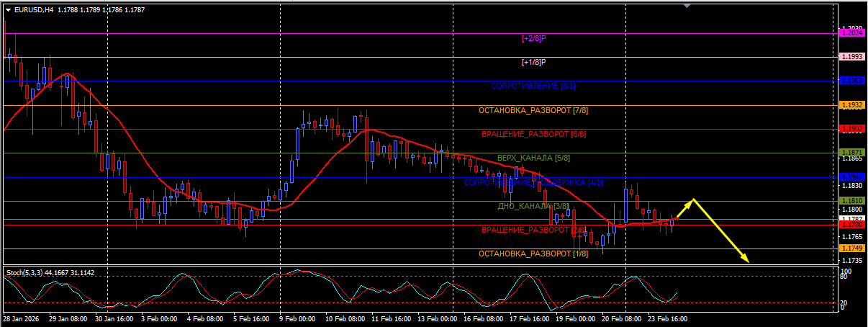Image resolution: width=868 pixels, height=327 pixels.
Task: Click the 3 Feb 00:00 time label
Action: tap(158, 318)
